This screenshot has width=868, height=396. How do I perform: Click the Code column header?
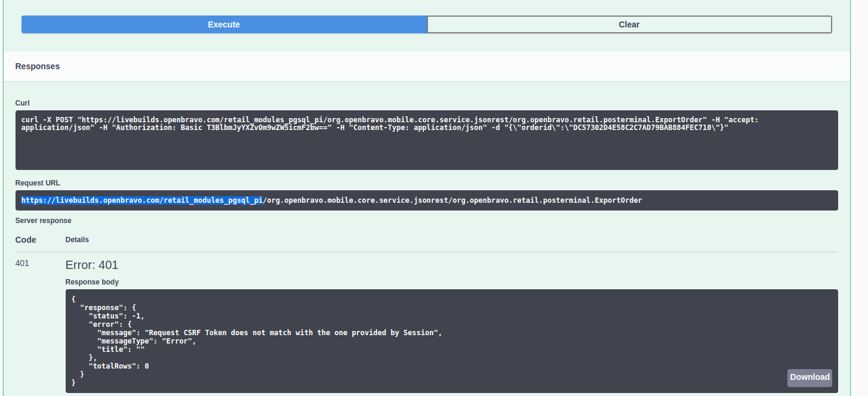point(26,240)
